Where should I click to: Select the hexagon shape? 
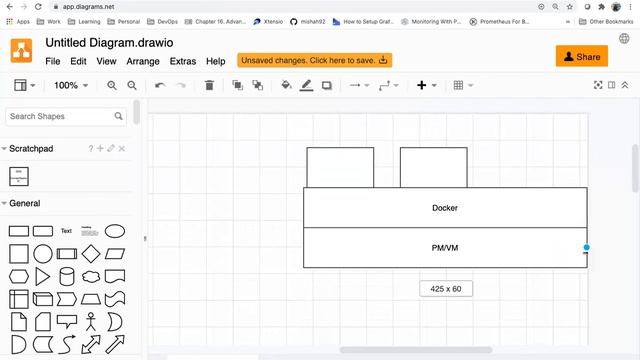point(19,277)
